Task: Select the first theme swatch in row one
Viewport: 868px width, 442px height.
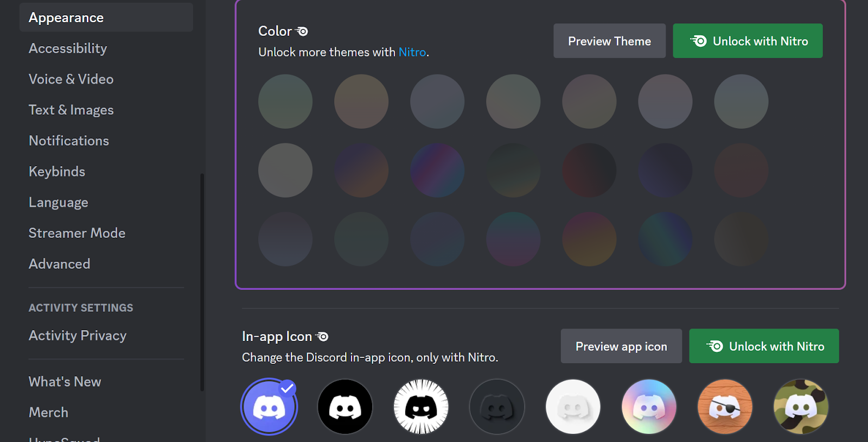Action: coord(285,102)
